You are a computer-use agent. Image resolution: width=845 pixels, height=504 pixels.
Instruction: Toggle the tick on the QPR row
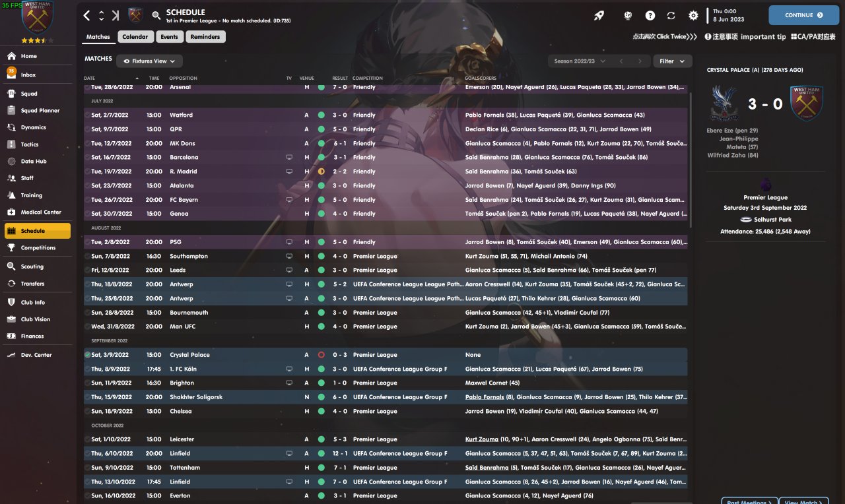coord(87,129)
